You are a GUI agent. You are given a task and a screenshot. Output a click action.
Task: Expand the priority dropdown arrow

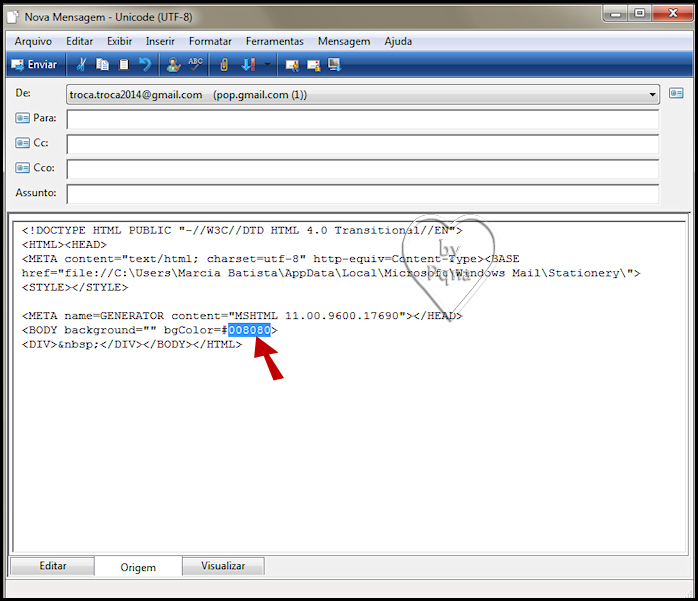pyautogui.click(x=268, y=65)
